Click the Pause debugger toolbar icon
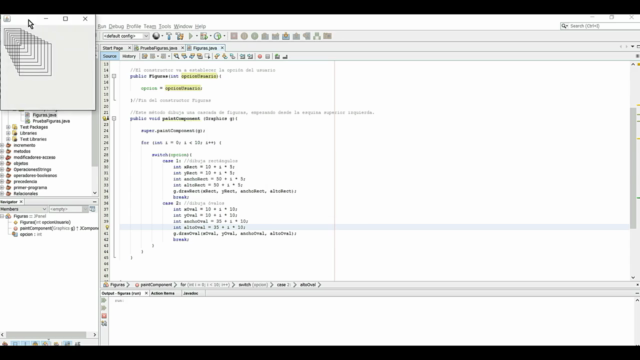The height and width of the screenshot is (360, 640). [244, 36]
